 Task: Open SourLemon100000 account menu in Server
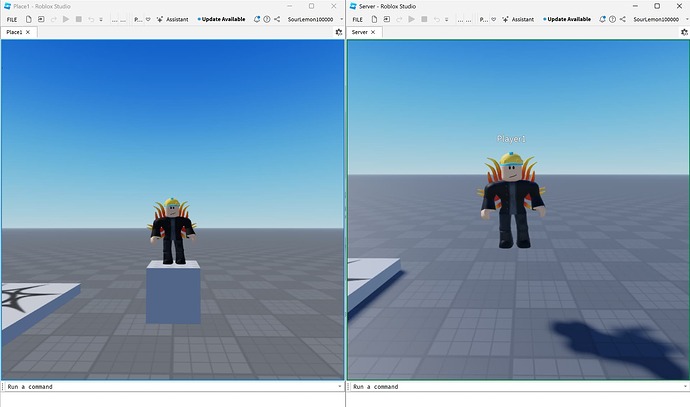point(661,19)
